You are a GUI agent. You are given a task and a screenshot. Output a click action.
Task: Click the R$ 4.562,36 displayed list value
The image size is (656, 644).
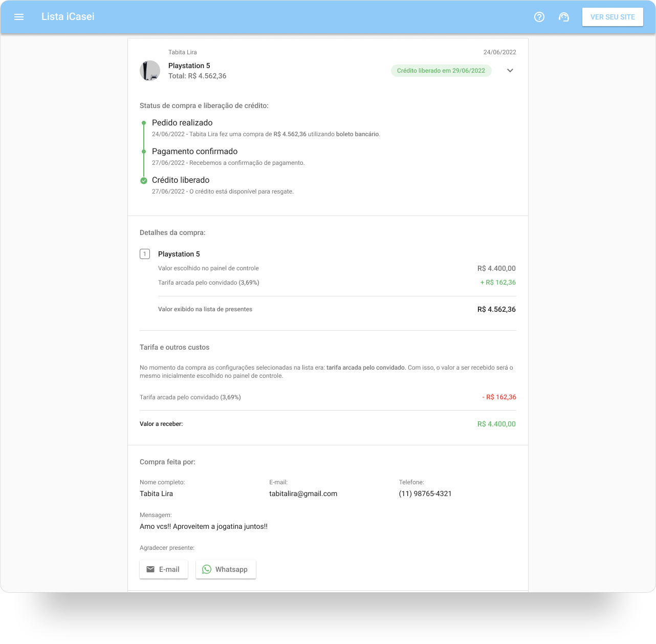[x=496, y=309]
